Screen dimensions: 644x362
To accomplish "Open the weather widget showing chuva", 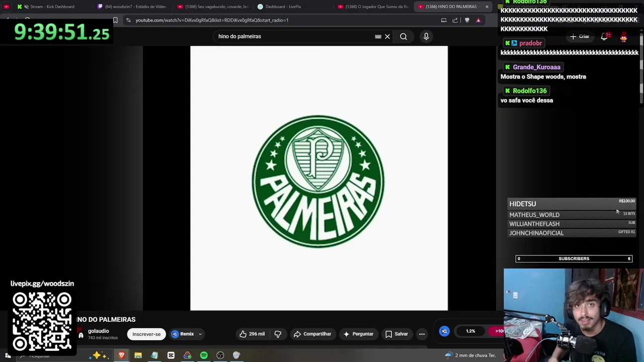I will coord(470,355).
